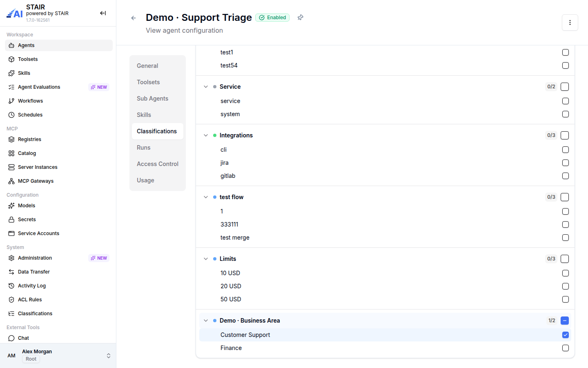Open Administration in the sidebar
Screen dimensions: 588x368
click(59, 258)
